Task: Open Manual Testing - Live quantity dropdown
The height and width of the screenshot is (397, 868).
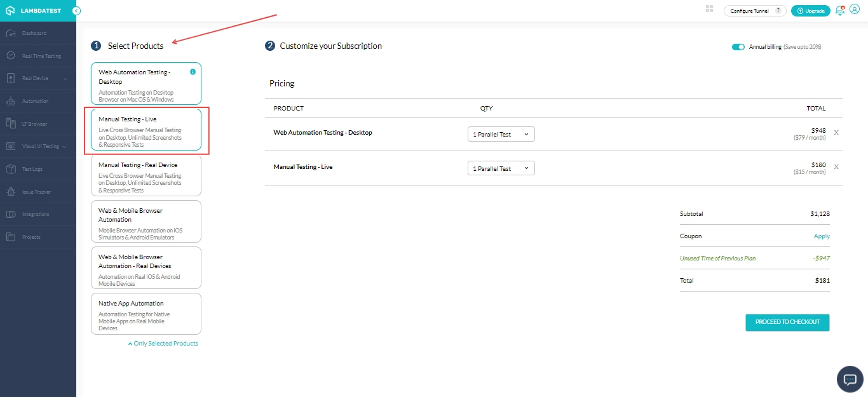Action: (501, 168)
